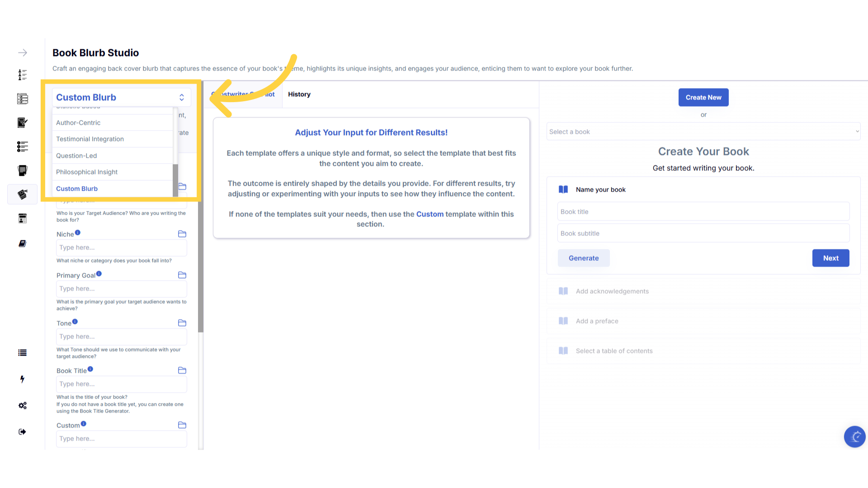
Task: Open the list icon in the lower sidebar
Action: pyautogui.click(x=23, y=353)
